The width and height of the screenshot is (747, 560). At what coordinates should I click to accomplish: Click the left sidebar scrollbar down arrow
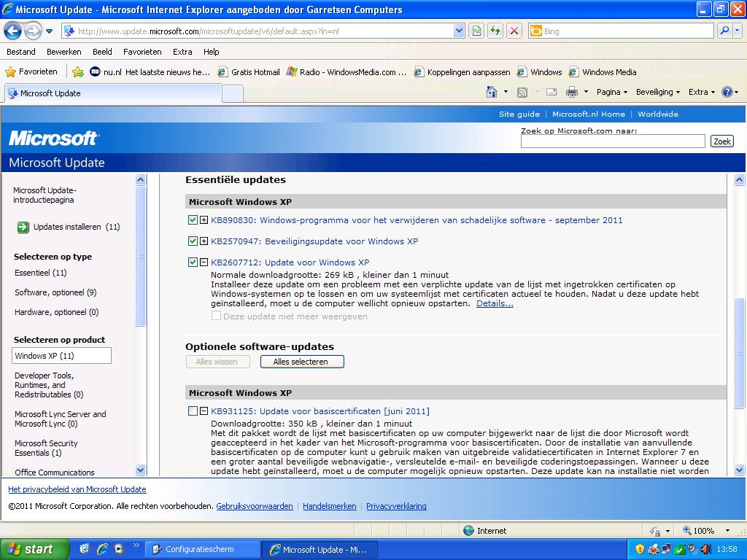click(140, 470)
